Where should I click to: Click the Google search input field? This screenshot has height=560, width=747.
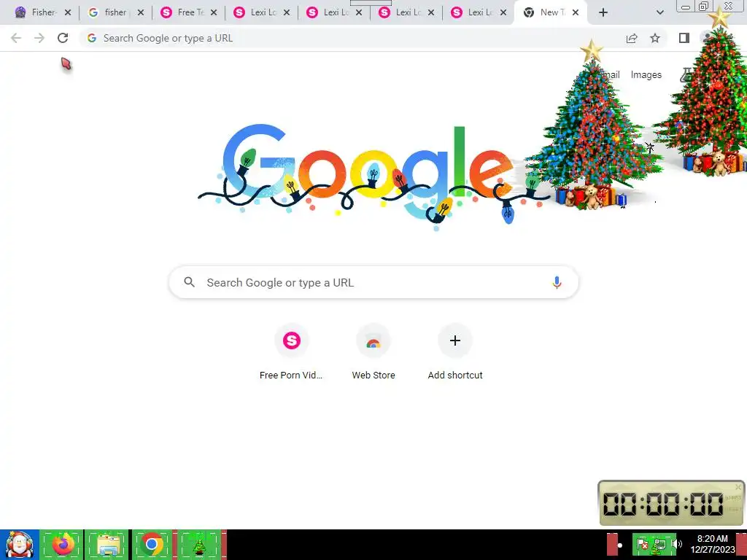(373, 282)
